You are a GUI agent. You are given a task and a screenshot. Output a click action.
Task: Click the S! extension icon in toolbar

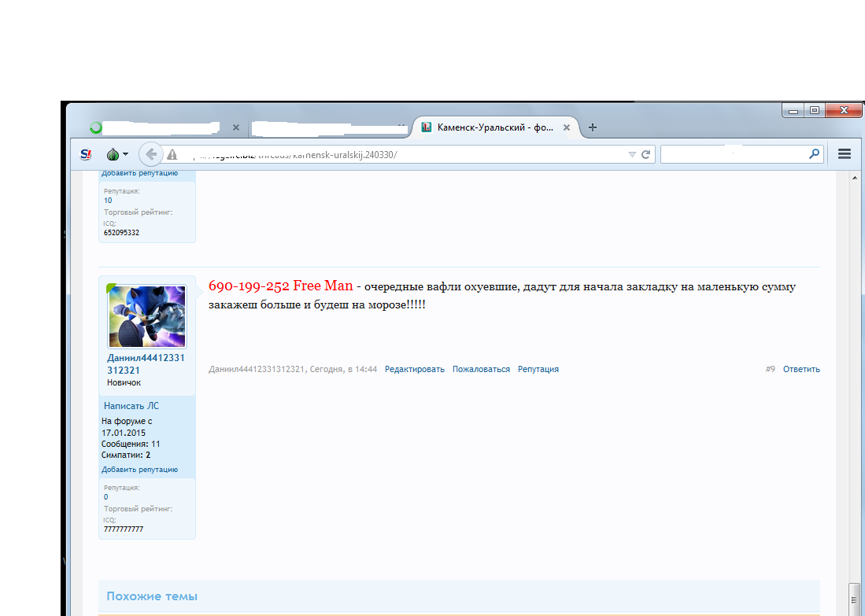[86, 155]
